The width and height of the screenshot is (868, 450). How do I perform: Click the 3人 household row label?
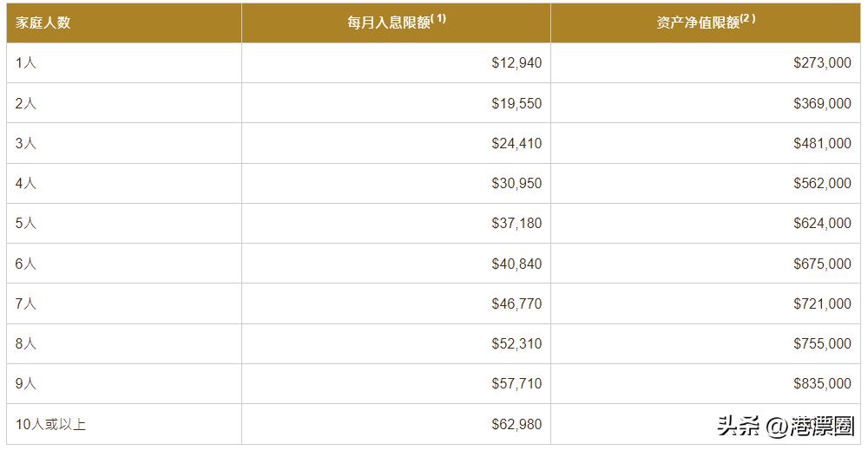(26, 143)
